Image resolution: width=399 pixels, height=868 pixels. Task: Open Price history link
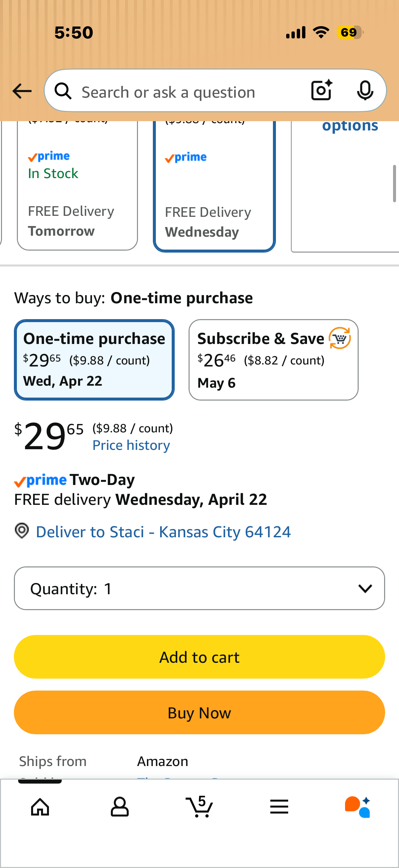point(131,446)
